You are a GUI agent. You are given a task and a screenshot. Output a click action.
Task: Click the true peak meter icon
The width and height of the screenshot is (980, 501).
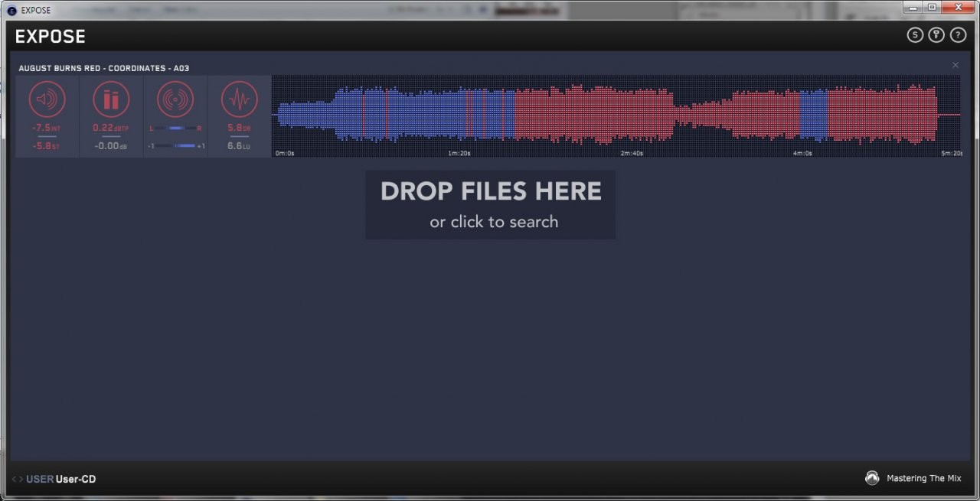[x=111, y=99]
